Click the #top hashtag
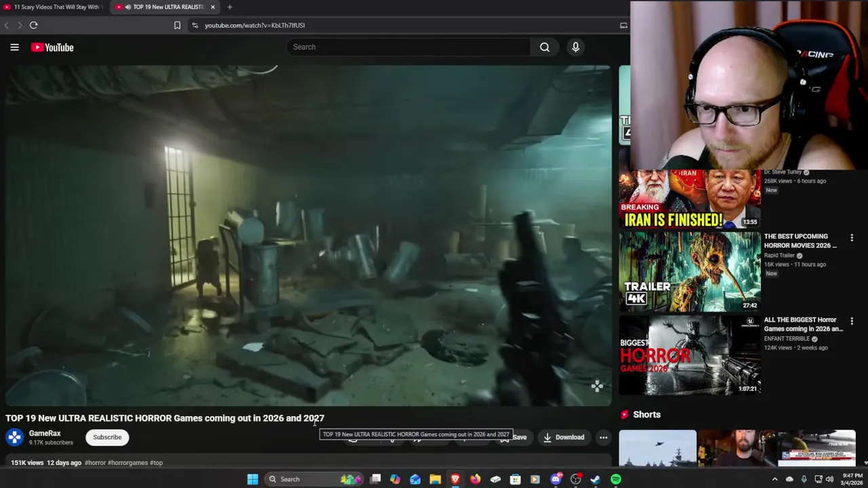Image resolution: width=868 pixels, height=488 pixels. coord(156,463)
